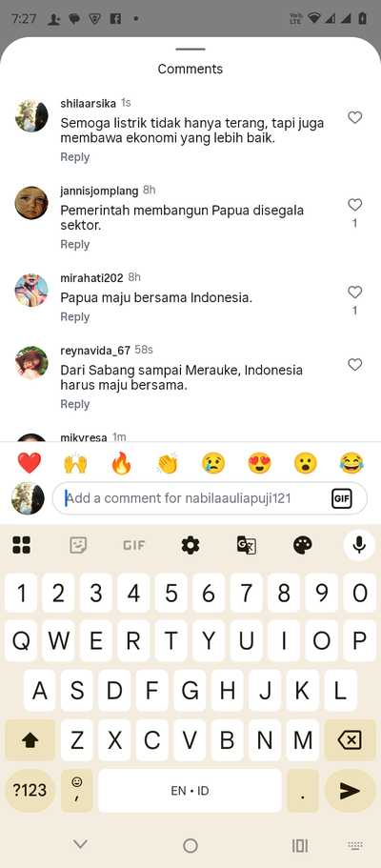This screenshot has width=381, height=868.
Task: Reply to mirahati202's comment
Action: (x=74, y=316)
